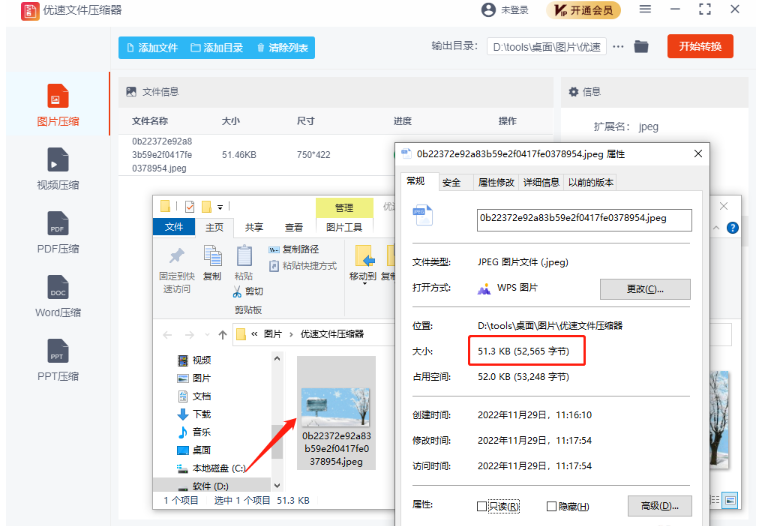Image resolution: width=764 pixels, height=526 pixels.
Task: Click the JPEG file icon in properties
Action: coord(423,215)
